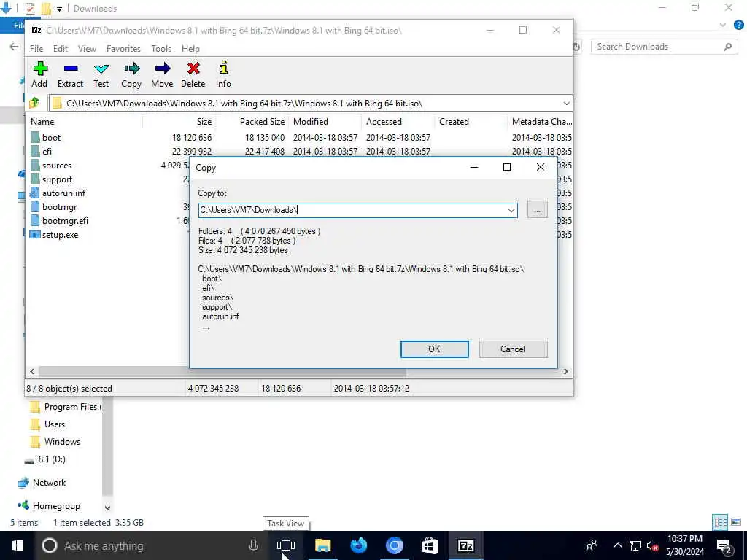Screen dimensions: 747x560
Task: Select Windows folder in Explorer tree
Action: (55, 441)
